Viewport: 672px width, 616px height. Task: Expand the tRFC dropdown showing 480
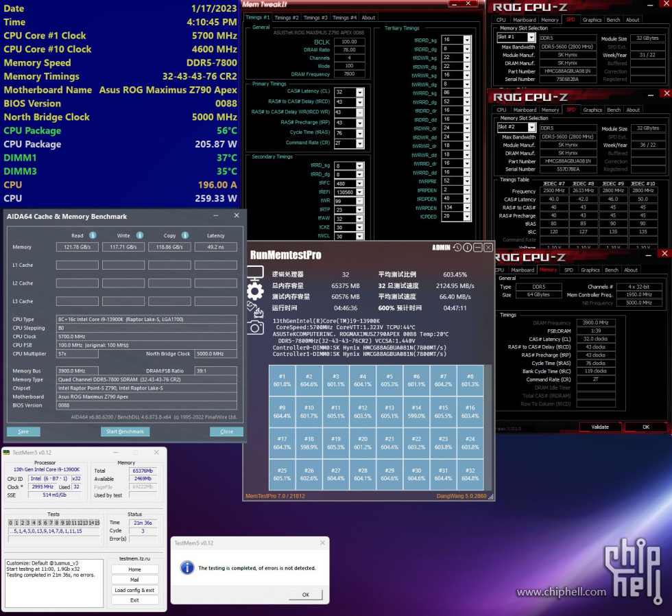point(359,183)
